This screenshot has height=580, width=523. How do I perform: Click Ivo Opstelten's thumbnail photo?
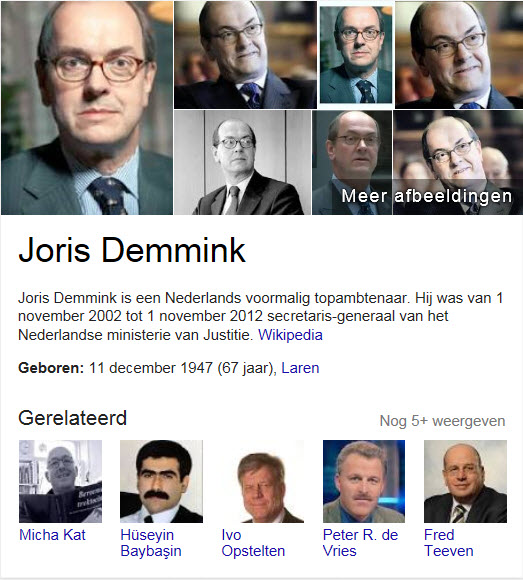pyautogui.click(x=263, y=481)
